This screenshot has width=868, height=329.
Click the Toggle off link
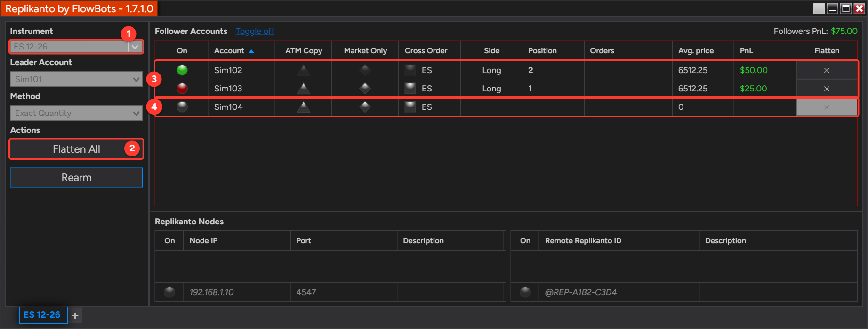tap(255, 31)
